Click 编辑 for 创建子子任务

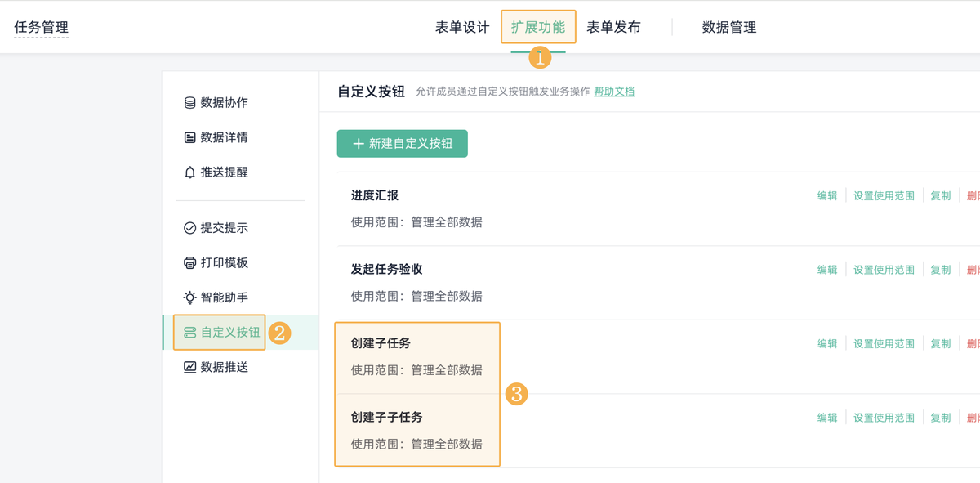(827, 418)
